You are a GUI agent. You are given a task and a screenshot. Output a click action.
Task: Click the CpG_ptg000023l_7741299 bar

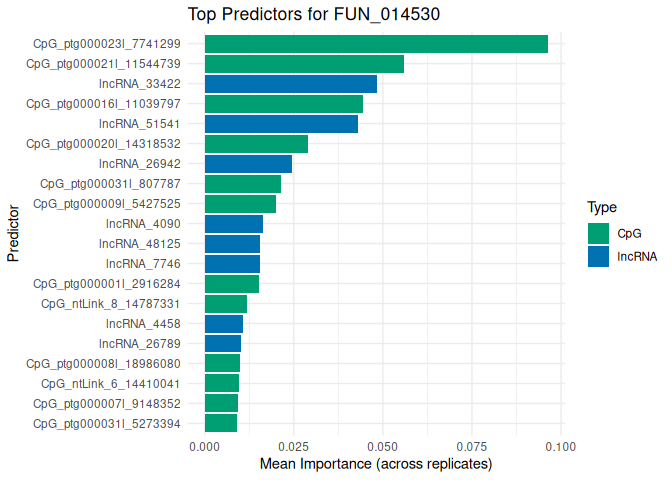coord(376,44)
